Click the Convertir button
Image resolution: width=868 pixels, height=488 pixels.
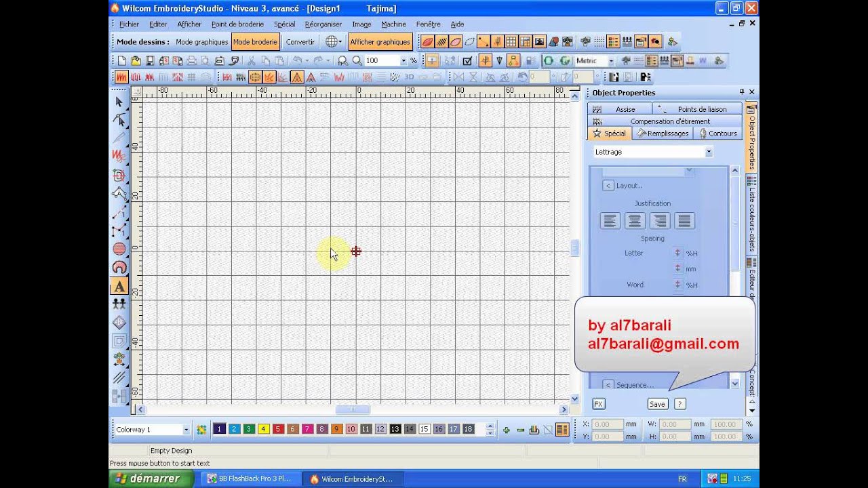coord(300,42)
